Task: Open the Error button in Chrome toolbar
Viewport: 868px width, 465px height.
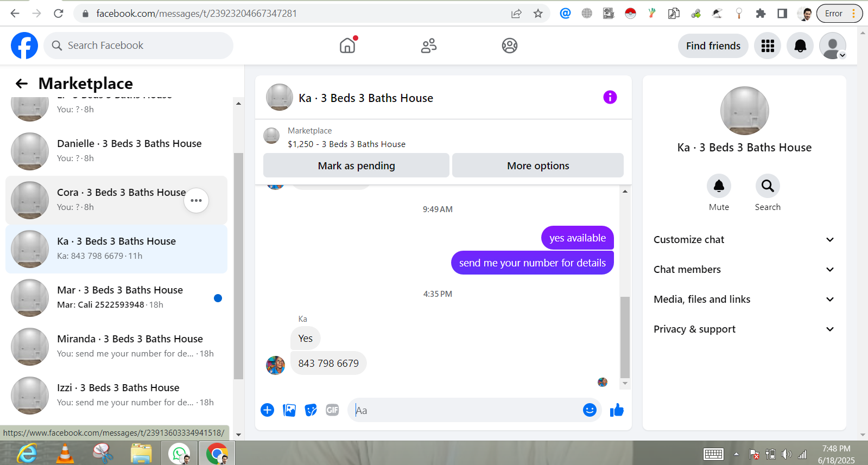Action: click(839, 14)
